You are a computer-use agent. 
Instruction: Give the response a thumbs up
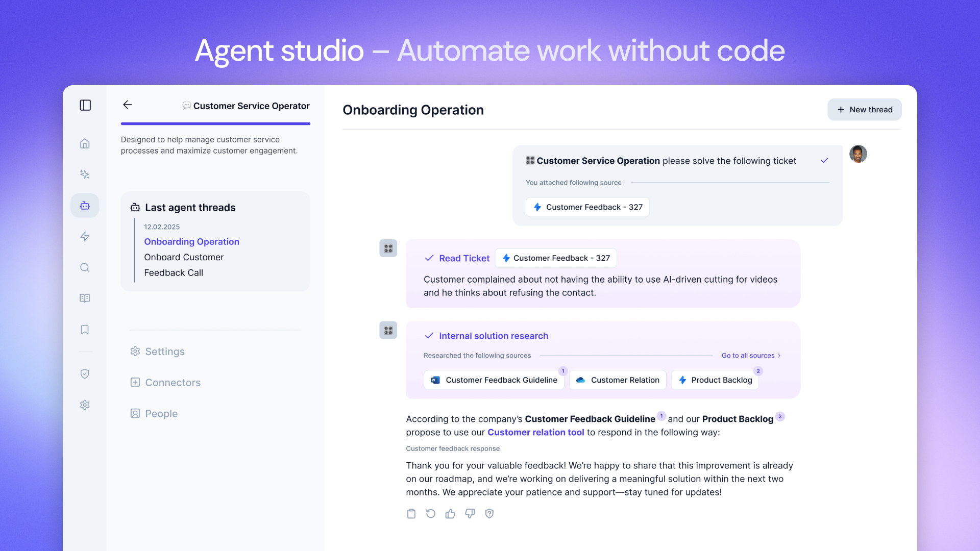coord(450,514)
